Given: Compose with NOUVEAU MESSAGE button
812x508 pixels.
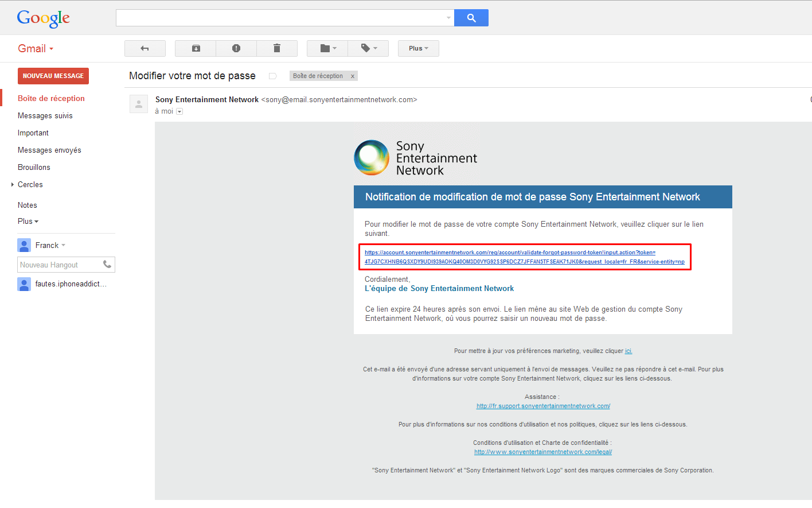Looking at the screenshot, I should click(x=53, y=76).
